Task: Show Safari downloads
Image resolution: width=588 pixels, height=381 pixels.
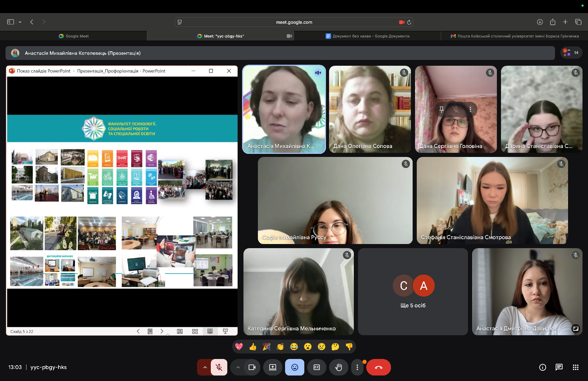Action: click(x=540, y=22)
